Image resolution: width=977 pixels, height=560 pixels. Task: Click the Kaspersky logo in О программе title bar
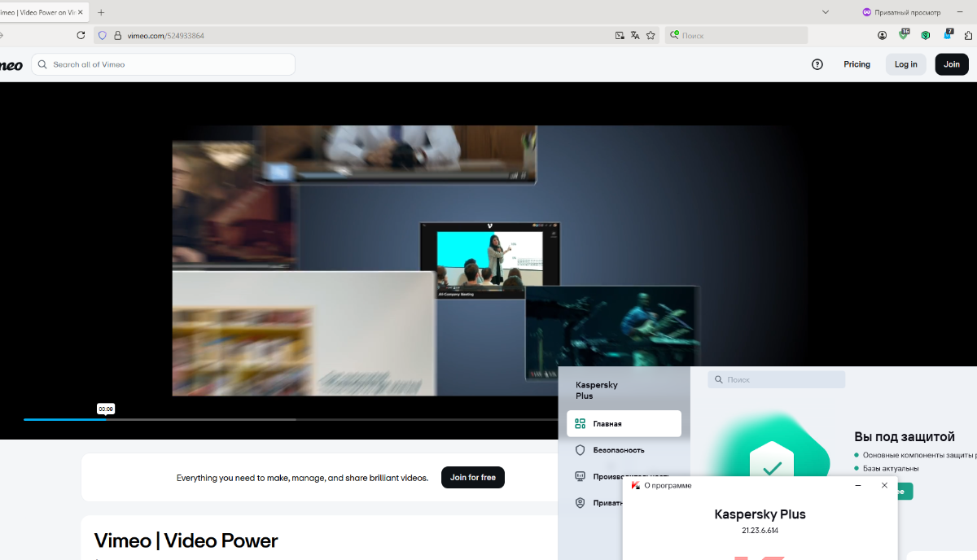635,485
